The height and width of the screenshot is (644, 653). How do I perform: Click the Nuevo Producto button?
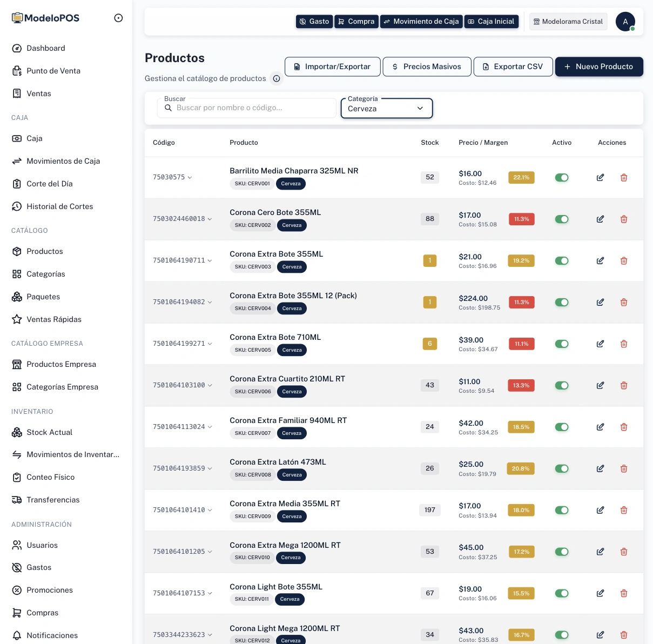click(x=598, y=67)
